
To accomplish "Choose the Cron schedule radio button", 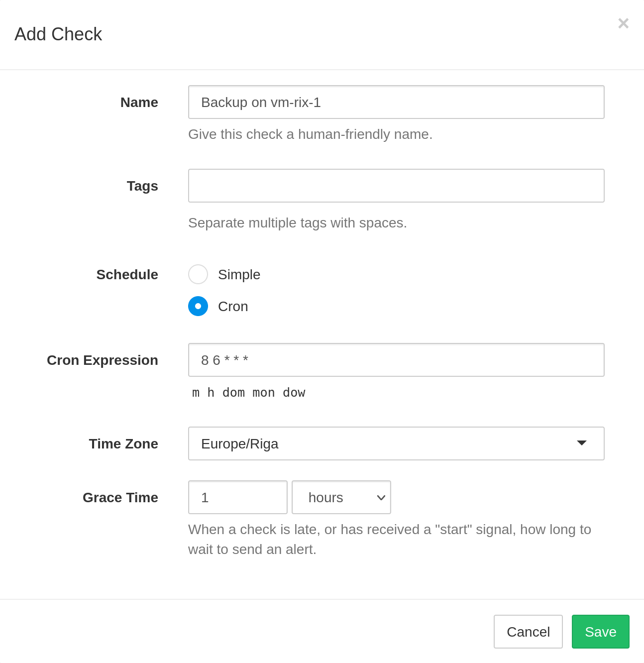I will tap(198, 306).
